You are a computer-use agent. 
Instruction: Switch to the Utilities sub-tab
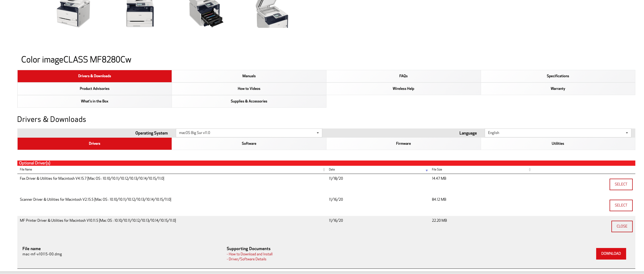click(558, 143)
